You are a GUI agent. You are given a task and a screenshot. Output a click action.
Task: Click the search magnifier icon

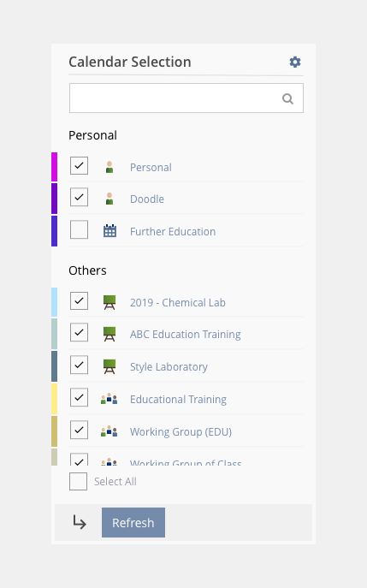[x=287, y=98]
